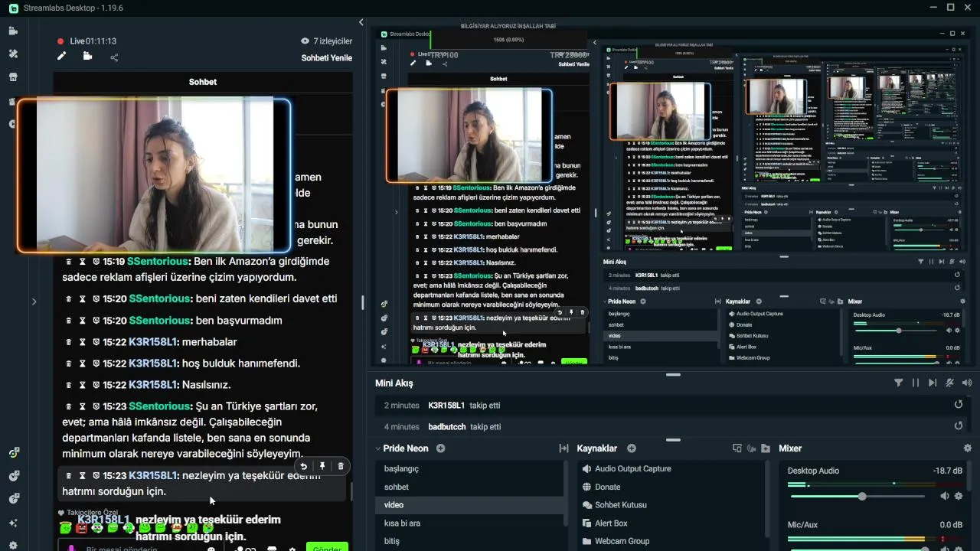Ban user on Nasılsınız message

click(96, 385)
